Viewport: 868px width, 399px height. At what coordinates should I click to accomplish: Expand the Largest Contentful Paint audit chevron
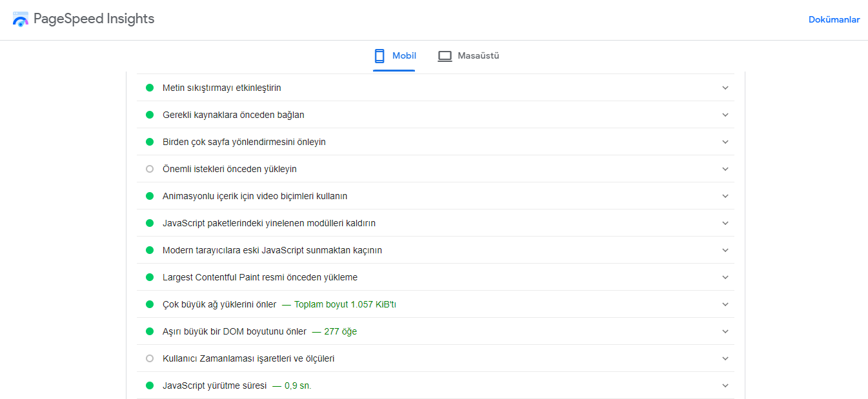point(725,277)
